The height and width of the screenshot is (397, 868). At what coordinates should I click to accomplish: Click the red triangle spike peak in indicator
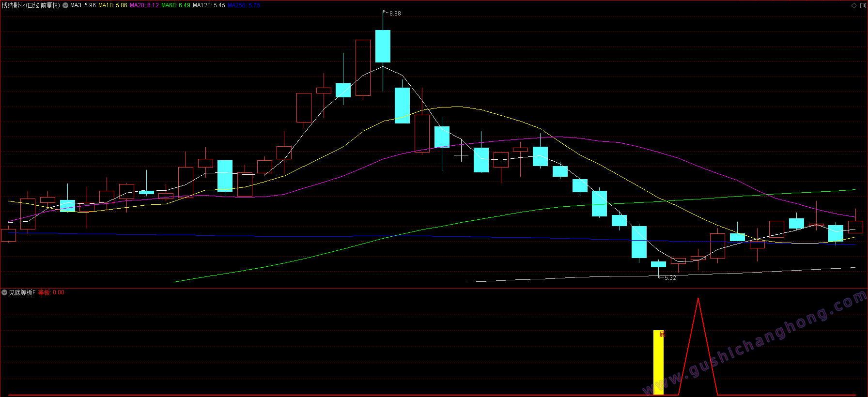tap(698, 299)
